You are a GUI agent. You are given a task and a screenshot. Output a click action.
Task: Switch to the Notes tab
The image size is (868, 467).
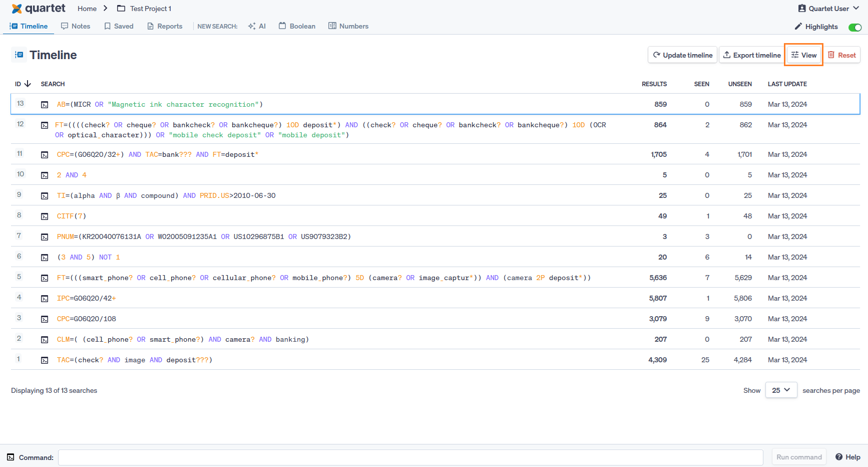pos(76,26)
